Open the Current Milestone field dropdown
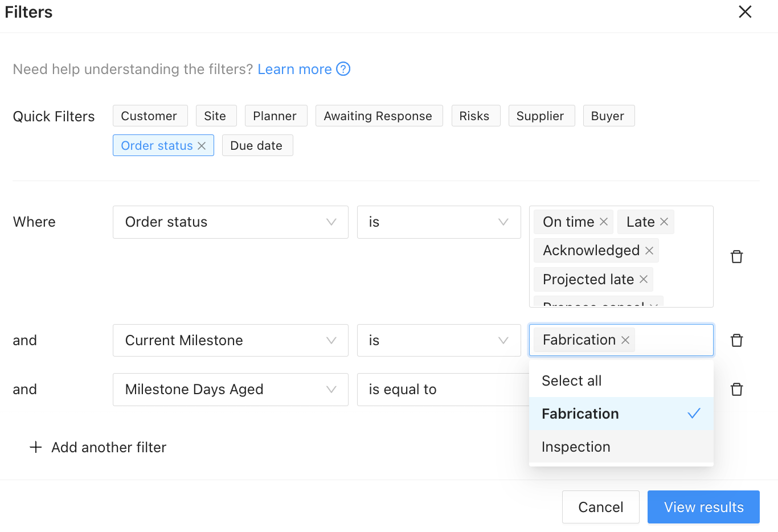 click(231, 341)
